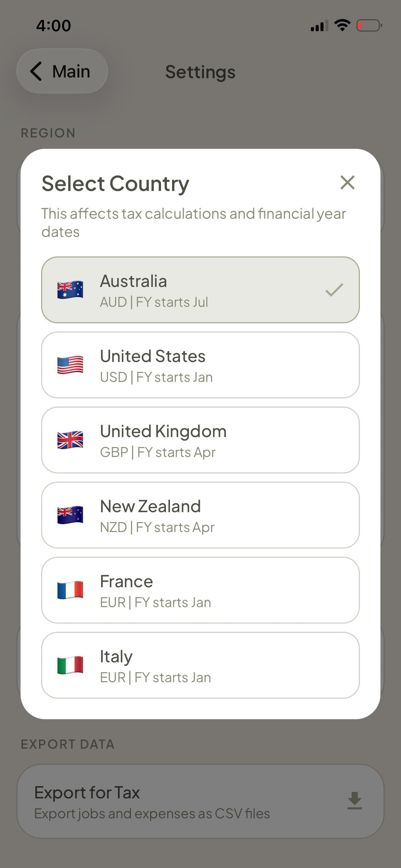Click the United States flag icon

coord(69,365)
